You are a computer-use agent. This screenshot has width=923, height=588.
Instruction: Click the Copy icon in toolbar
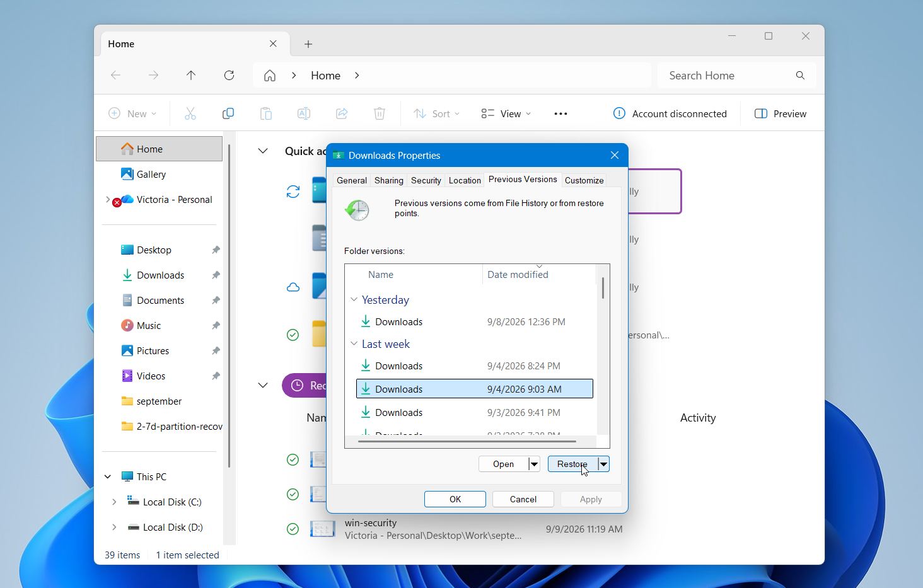(x=228, y=113)
